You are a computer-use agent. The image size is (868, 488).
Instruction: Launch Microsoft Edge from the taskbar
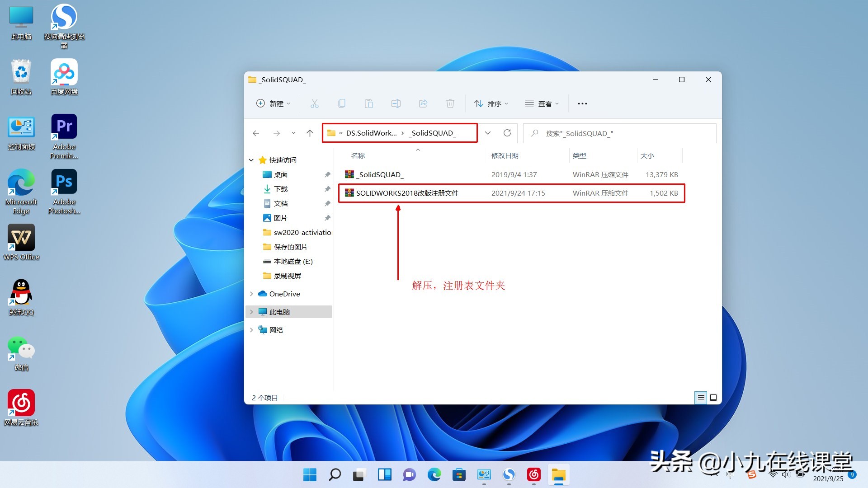434,475
